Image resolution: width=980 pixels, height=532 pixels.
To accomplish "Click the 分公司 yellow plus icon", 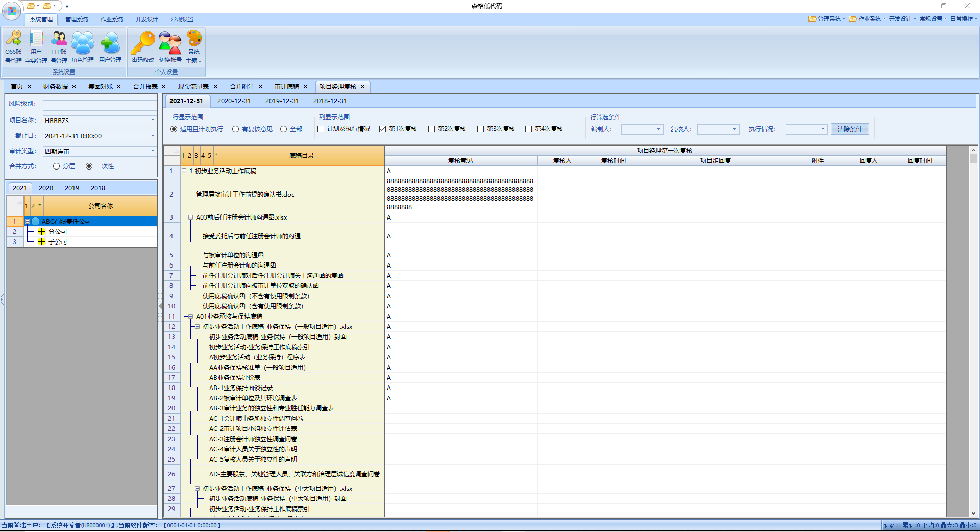I will tap(42, 231).
